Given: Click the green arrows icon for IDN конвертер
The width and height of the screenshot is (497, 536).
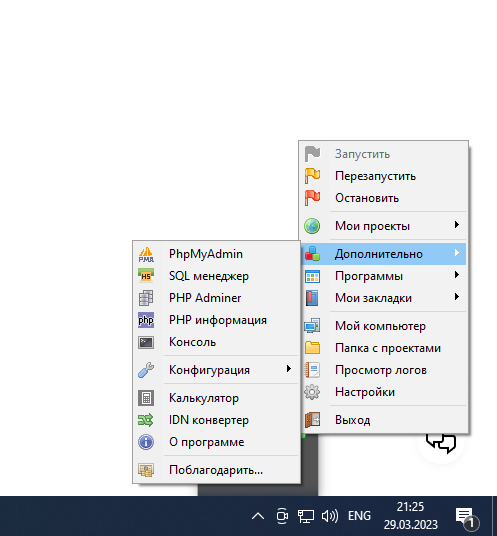Looking at the screenshot, I should coord(146,420).
